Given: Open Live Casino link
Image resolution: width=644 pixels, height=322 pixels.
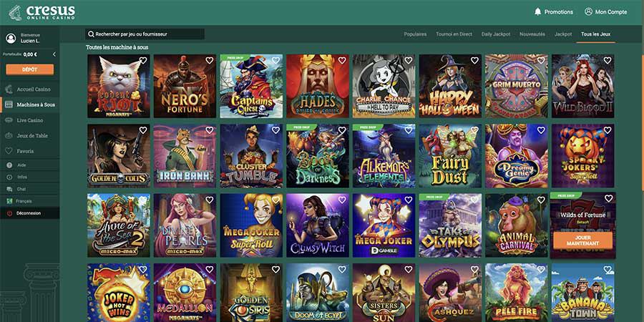Looking at the screenshot, I should (30, 120).
